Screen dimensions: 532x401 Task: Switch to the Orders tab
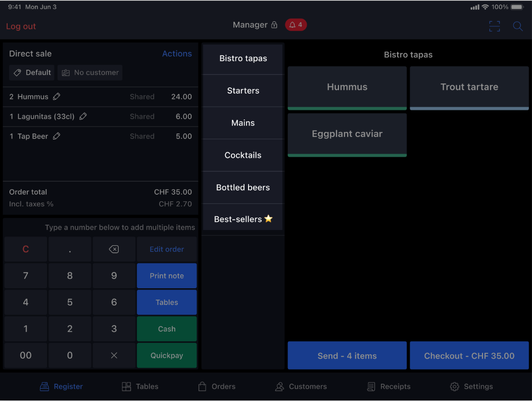(217, 386)
